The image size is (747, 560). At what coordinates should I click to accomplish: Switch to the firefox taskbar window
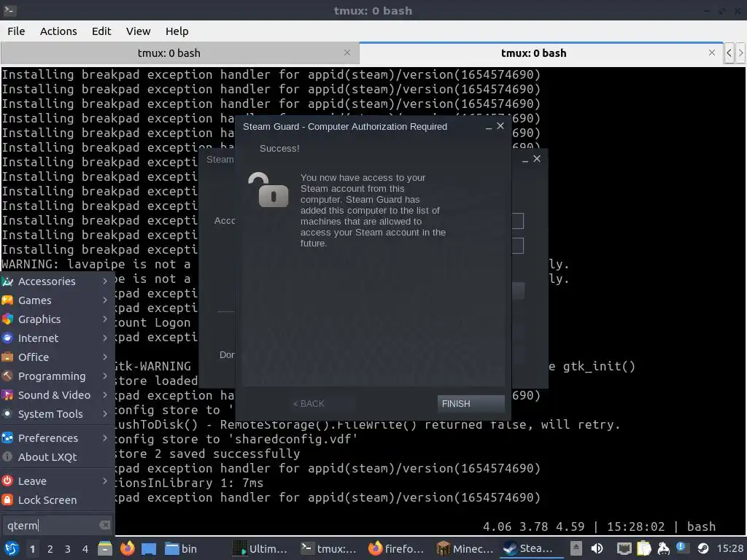point(396,548)
